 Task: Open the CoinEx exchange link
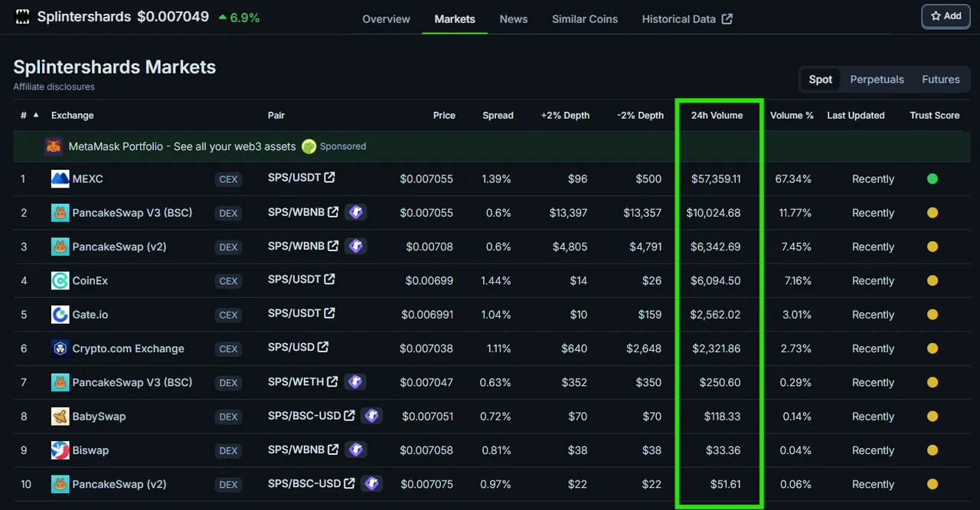pos(90,281)
